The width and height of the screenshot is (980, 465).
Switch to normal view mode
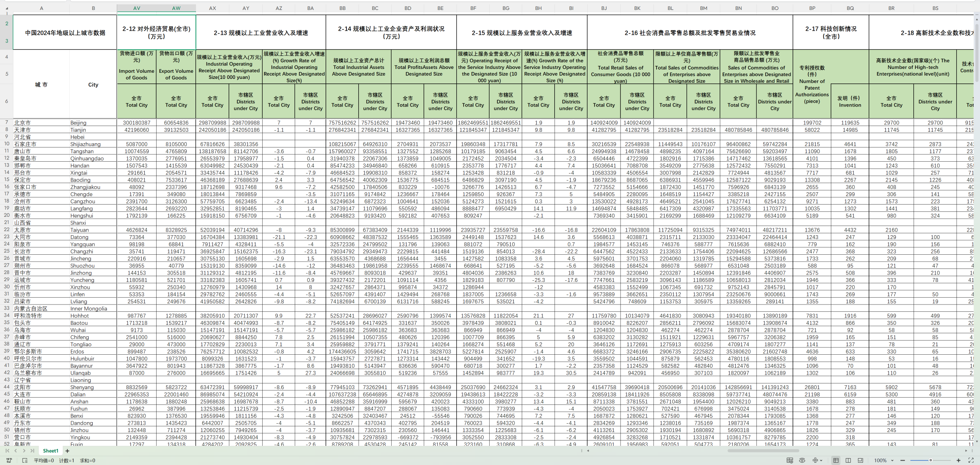[x=836, y=460]
